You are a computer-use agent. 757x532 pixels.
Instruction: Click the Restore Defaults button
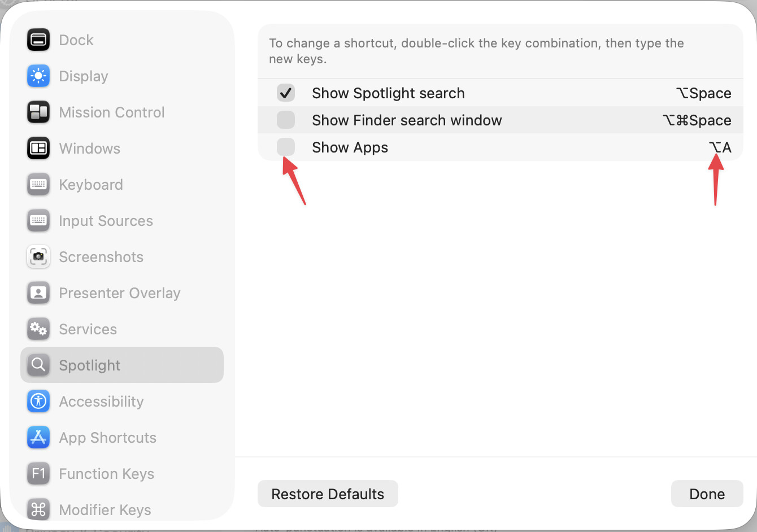point(328,494)
